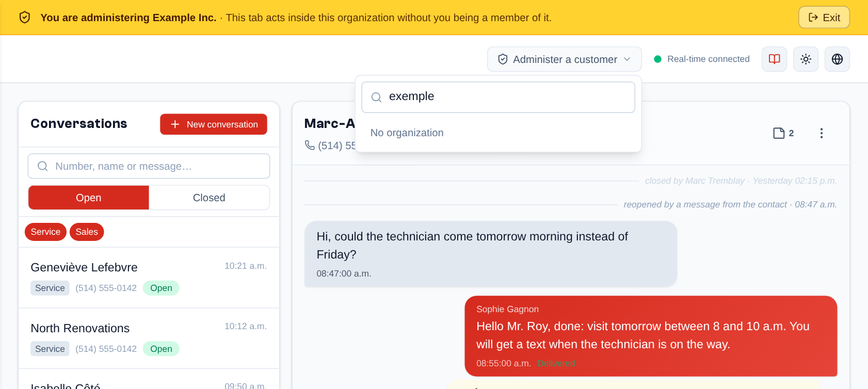
Task: Toggle the Sales filter chip
Action: [x=87, y=232]
